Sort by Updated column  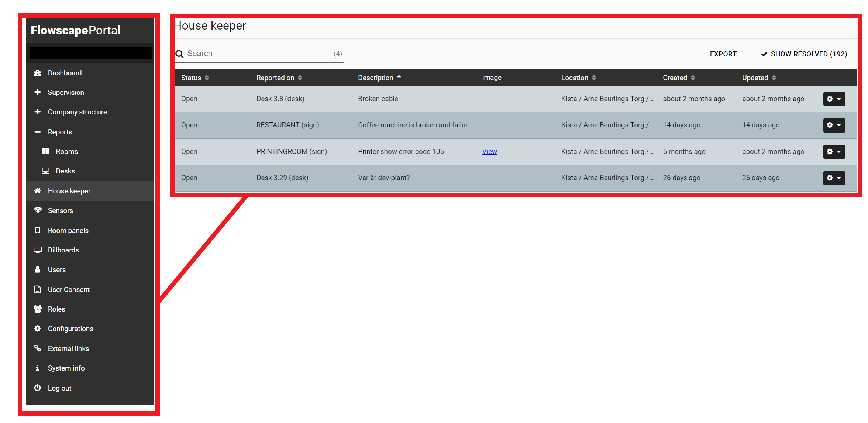click(x=759, y=78)
